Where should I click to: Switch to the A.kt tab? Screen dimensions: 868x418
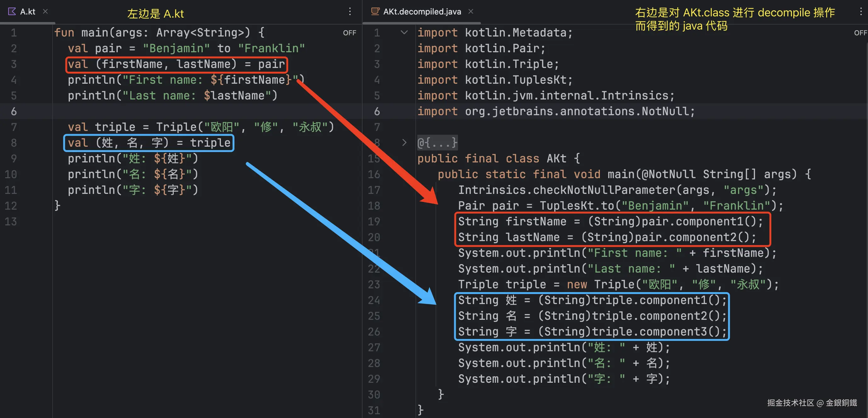(28, 11)
